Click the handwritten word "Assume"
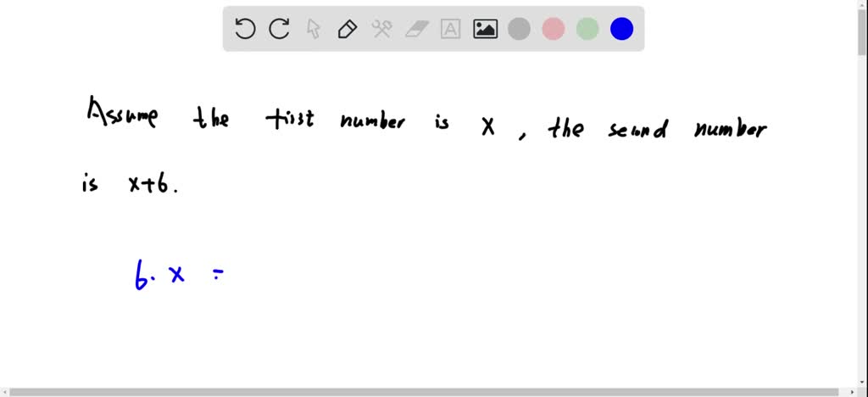 pyautogui.click(x=122, y=113)
